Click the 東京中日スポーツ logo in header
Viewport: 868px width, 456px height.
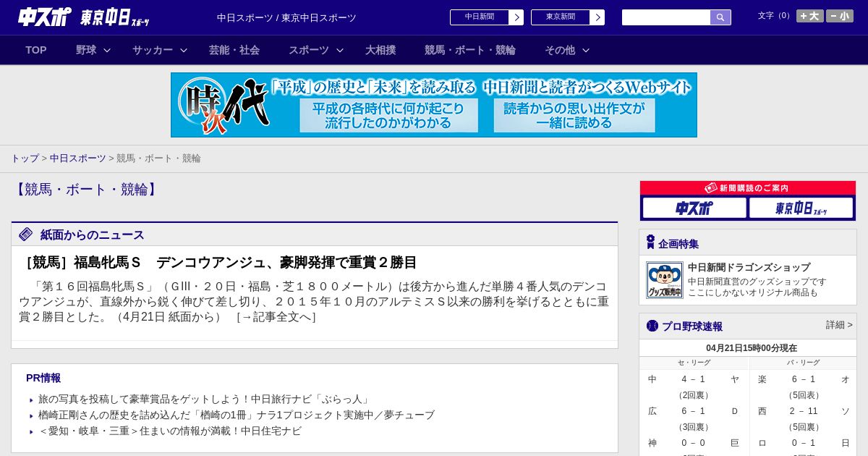pyautogui.click(x=115, y=17)
